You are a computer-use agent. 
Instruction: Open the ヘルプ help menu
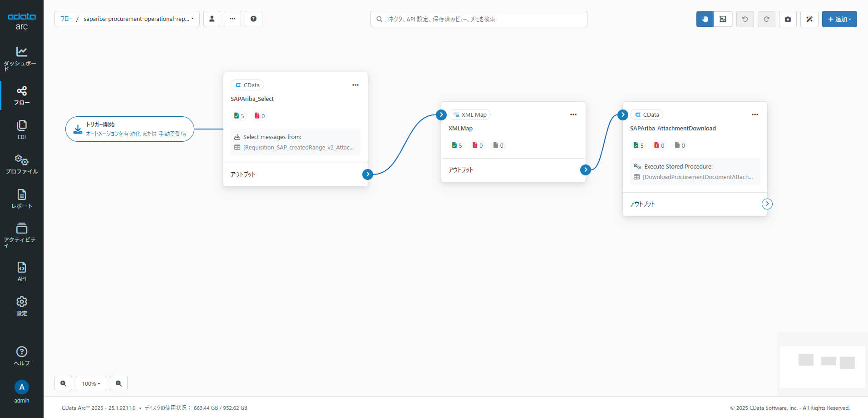pos(21,356)
